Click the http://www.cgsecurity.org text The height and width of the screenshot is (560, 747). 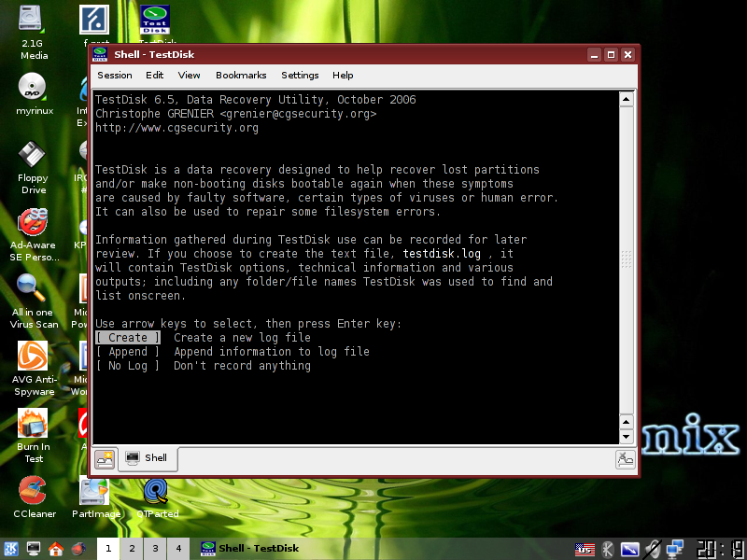pyautogui.click(x=176, y=128)
